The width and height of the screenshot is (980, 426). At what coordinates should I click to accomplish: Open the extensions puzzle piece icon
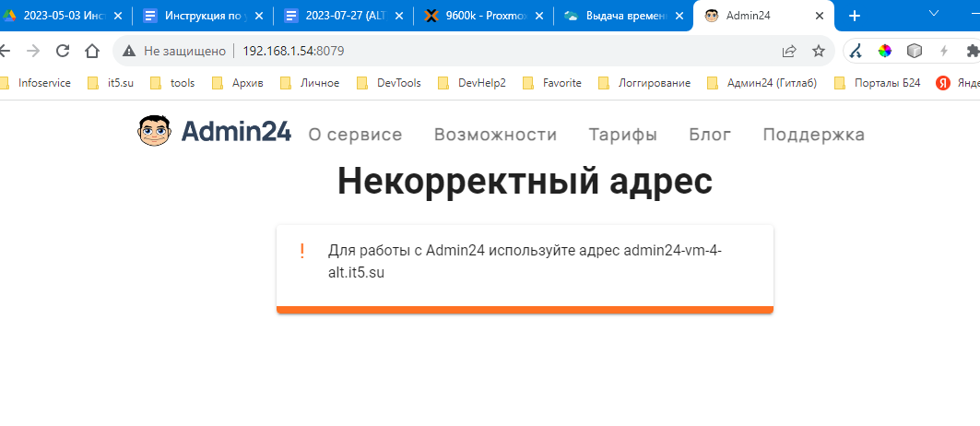pyautogui.click(x=973, y=52)
